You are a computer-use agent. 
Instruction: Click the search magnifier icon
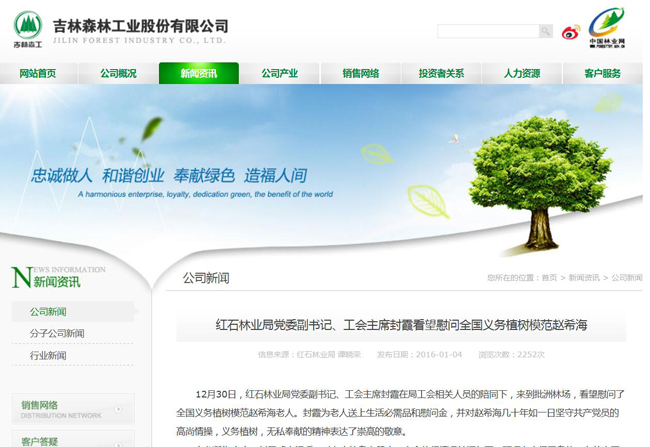point(546,32)
